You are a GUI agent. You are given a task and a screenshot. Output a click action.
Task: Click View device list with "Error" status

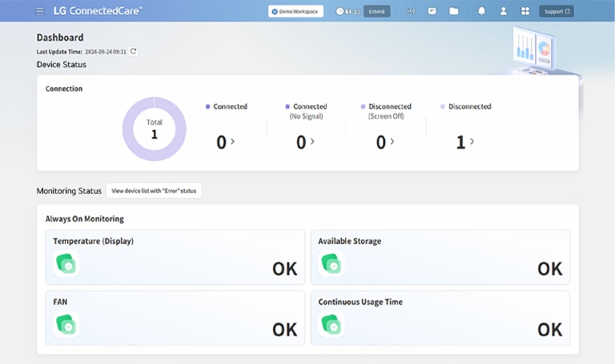(154, 190)
